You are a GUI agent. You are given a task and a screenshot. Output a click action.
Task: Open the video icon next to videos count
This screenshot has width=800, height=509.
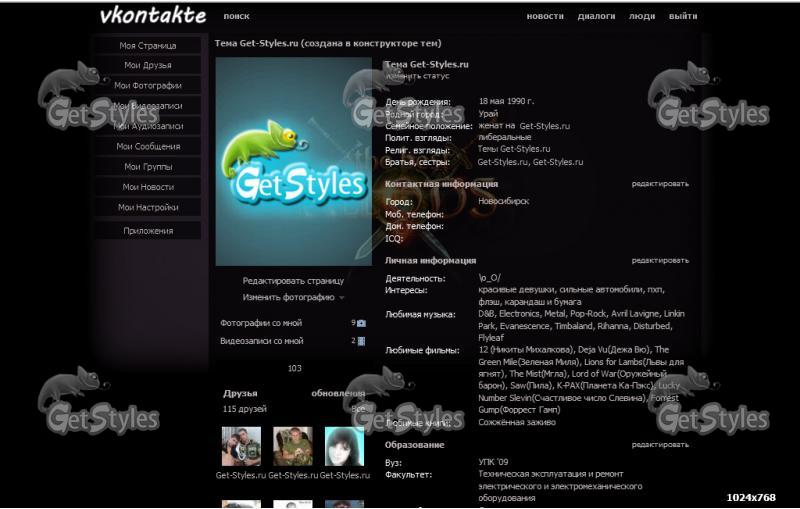[362, 341]
